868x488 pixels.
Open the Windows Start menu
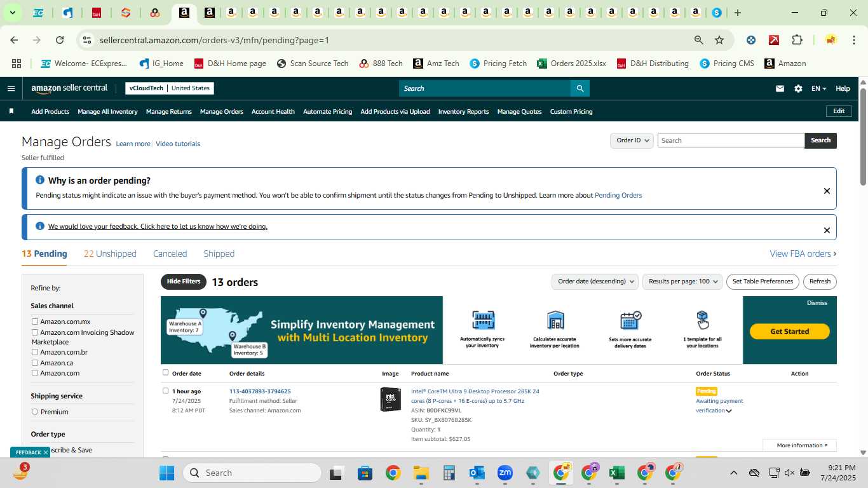click(166, 473)
